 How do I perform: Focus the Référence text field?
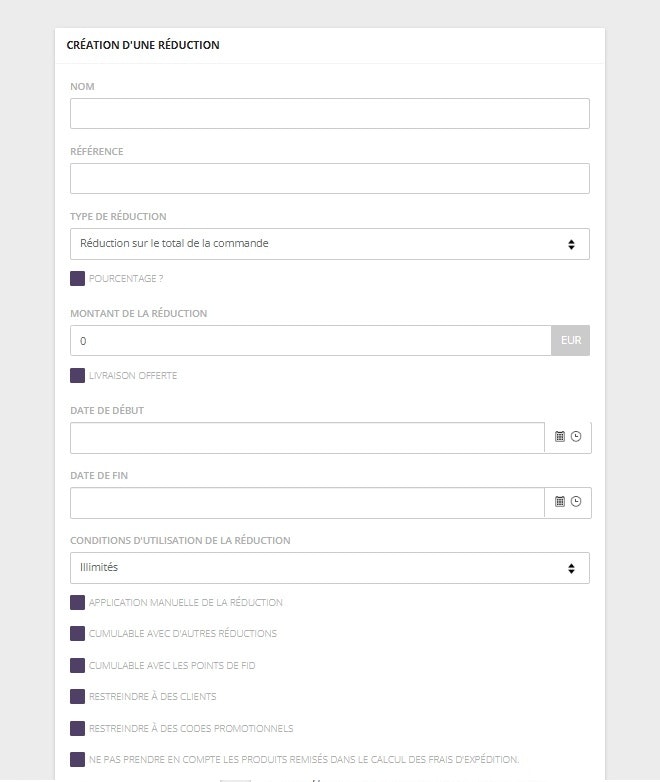(x=329, y=179)
